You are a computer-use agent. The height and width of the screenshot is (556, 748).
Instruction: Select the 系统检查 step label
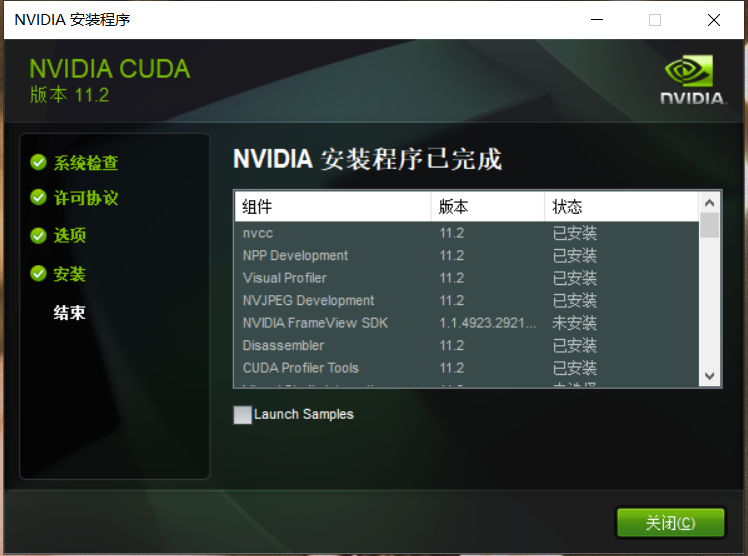(86, 163)
